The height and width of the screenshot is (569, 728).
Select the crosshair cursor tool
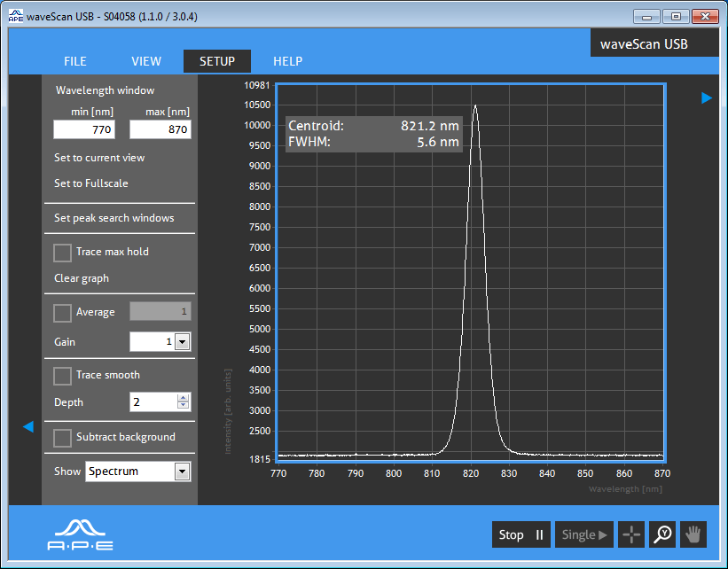[631, 534]
